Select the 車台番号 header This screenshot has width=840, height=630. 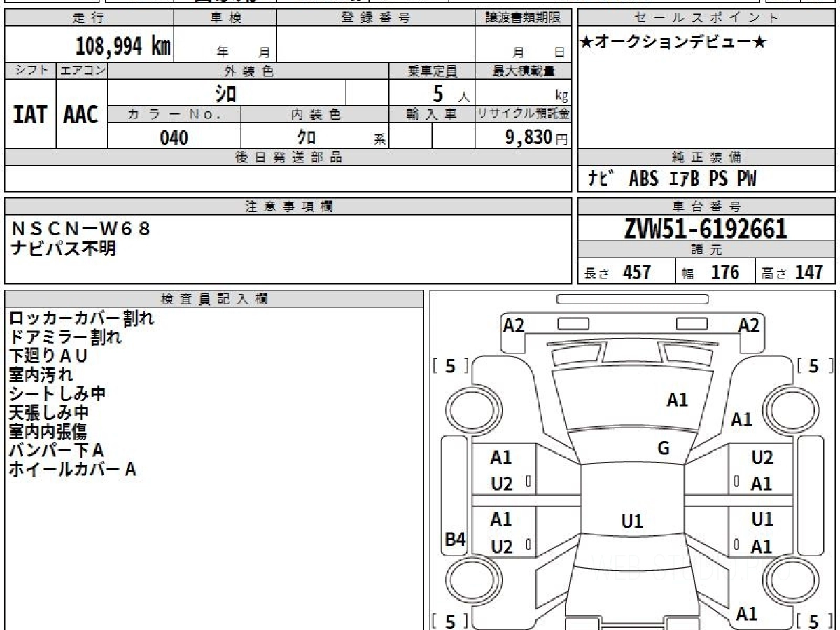pos(707,206)
